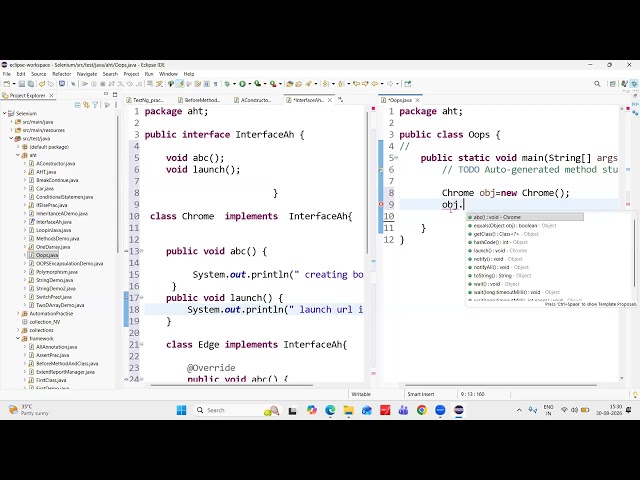Image resolution: width=640 pixels, height=480 pixels.
Task: Minimize the Project Explorer panel
Action: pyautogui.click(x=106, y=95)
